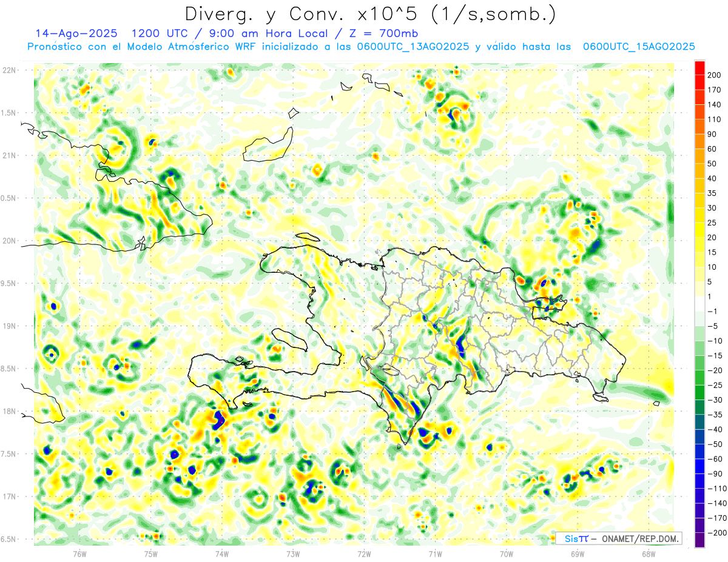This screenshot has width=728, height=562.
Task: Click the colorbar value 30
Action: (713, 208)
